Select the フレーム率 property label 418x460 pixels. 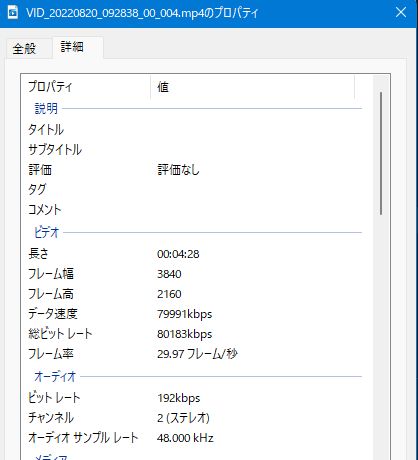click(51, 354)
